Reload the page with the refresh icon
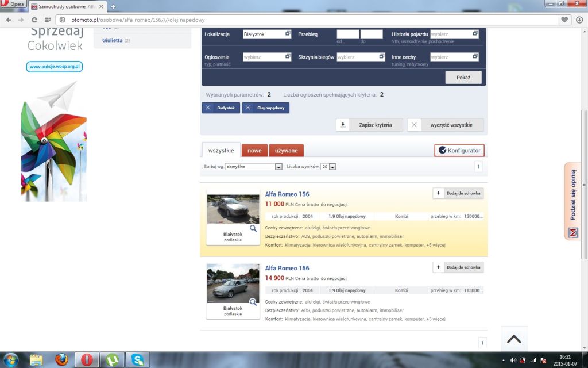588x368 pixels. coord(34,20)
